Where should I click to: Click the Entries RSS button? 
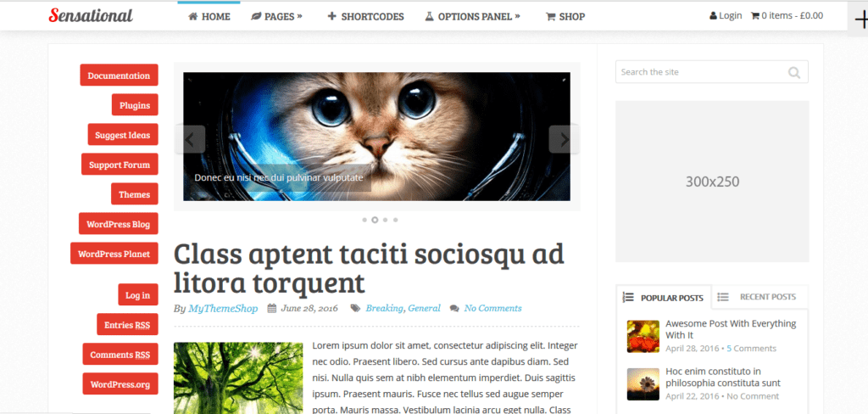tap(127, 325)
